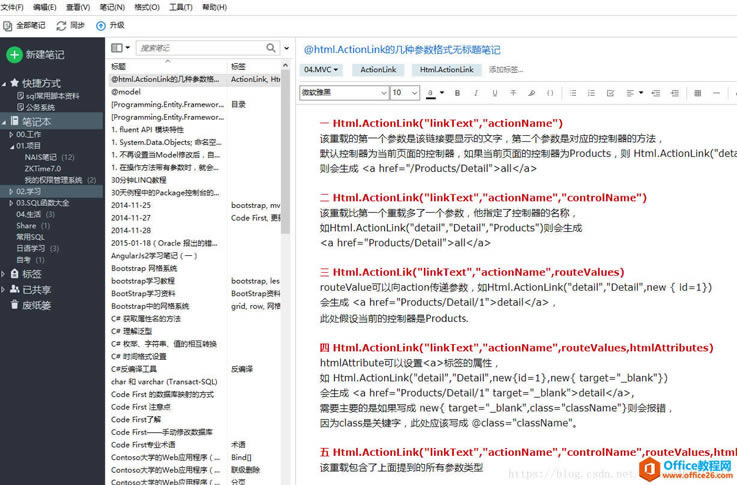737x485 pixels.
Task: Click the 全部笔记 button
Action: point(24,25)
